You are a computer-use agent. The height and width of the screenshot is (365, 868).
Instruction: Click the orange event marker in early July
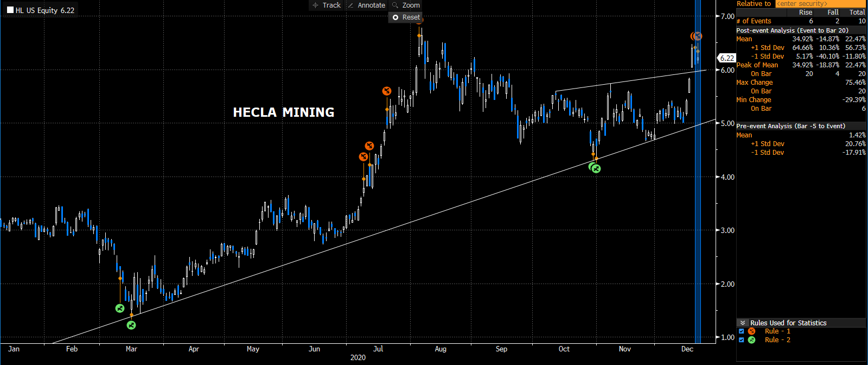(x=387, y=91)
